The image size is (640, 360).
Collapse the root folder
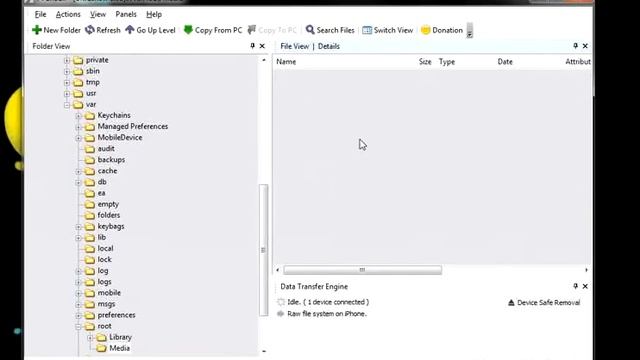pyautogui.click(x=78, y=327)
